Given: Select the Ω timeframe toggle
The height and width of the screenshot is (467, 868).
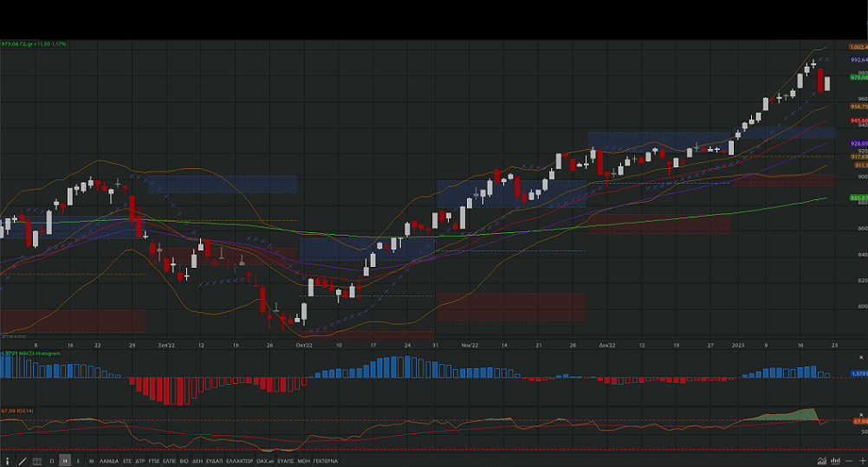Looking at the screenshot, I should coord(52,461).
